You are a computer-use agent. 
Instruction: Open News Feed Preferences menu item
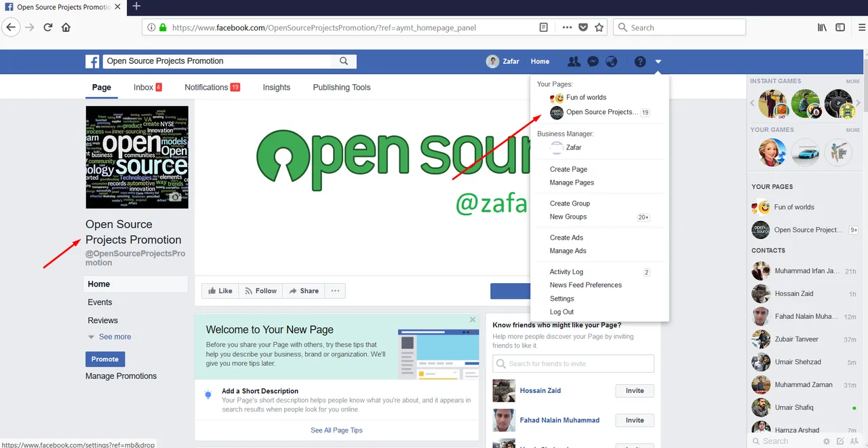coord(585,285)
